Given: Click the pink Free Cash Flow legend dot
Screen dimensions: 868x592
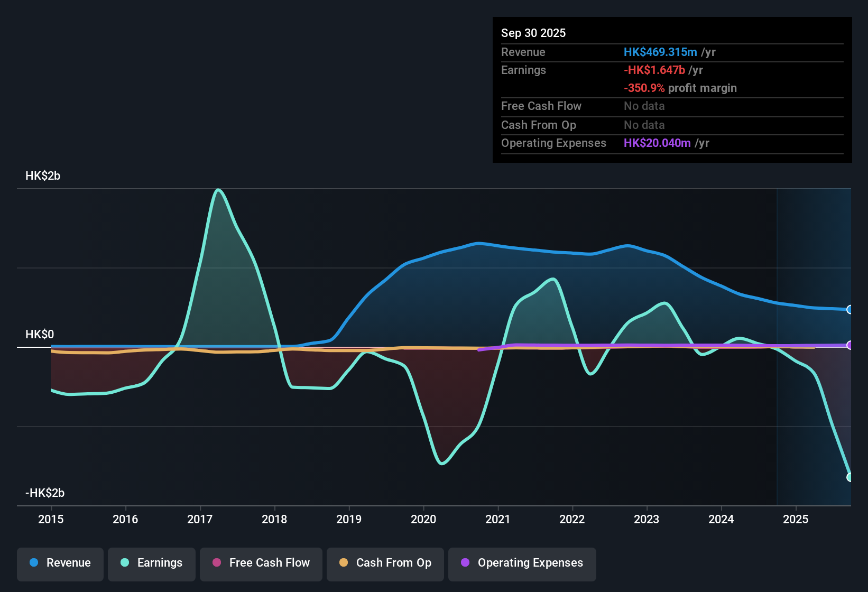Looking at the screenshot, I should pyautogui.click(x=216, y=563).
